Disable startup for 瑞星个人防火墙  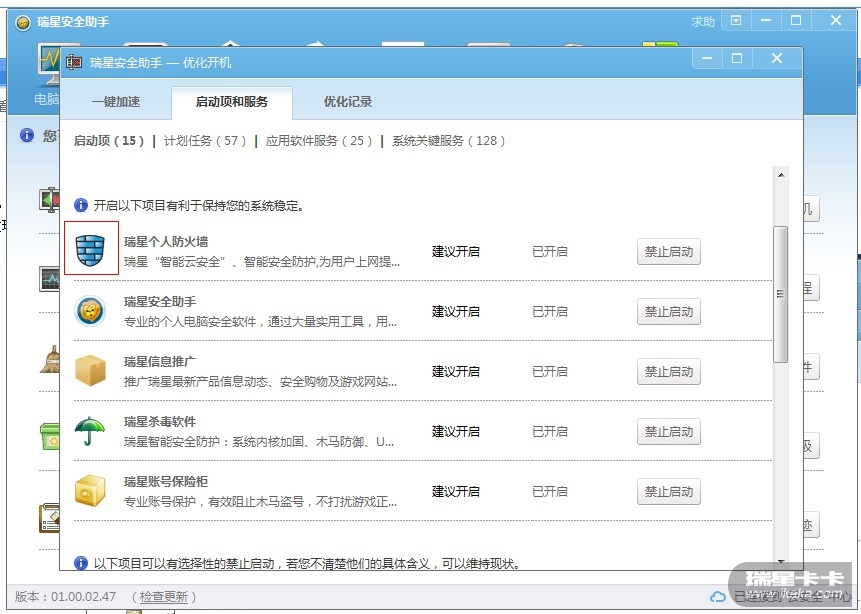click(668, 252)
